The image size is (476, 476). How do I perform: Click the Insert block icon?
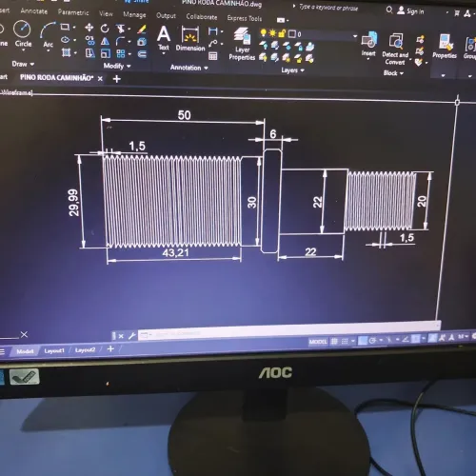tap(368, 44)
